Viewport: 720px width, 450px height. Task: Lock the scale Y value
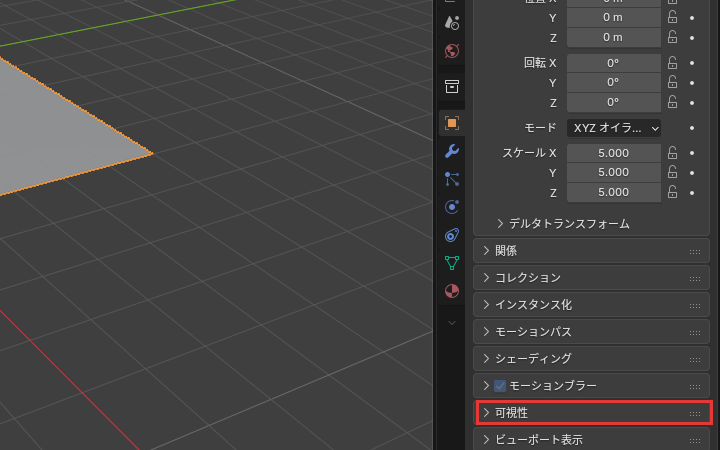[672, 172]
